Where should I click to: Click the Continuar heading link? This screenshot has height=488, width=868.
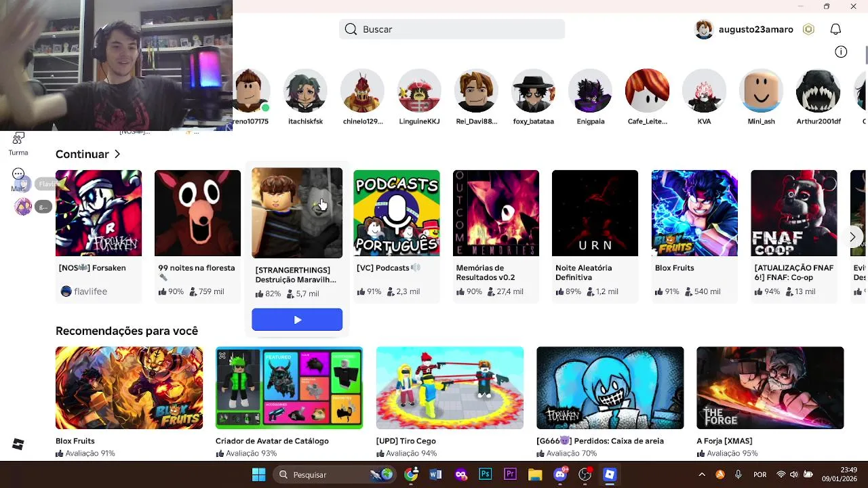(x=82, y=154)
